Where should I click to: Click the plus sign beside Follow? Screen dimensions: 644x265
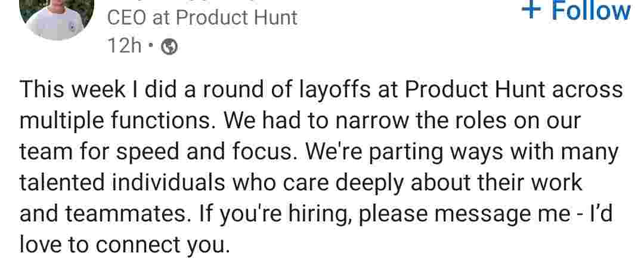(x=531, y=10)
